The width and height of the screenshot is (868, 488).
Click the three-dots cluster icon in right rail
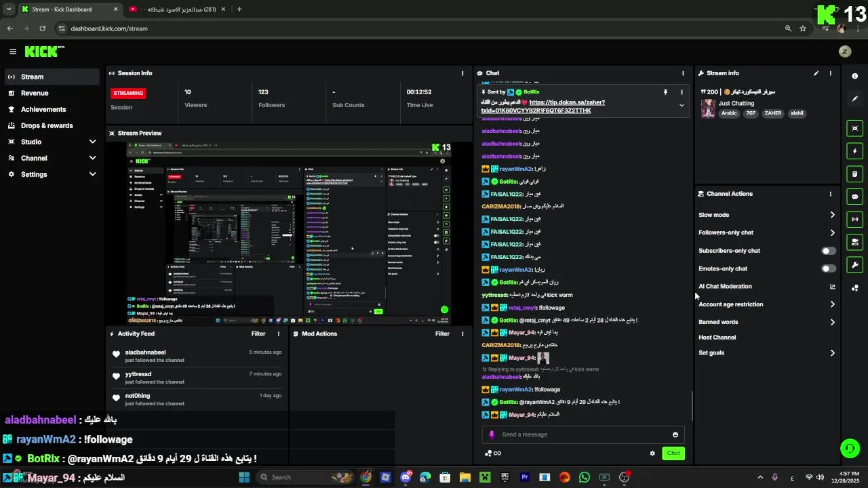coord(855,288)
